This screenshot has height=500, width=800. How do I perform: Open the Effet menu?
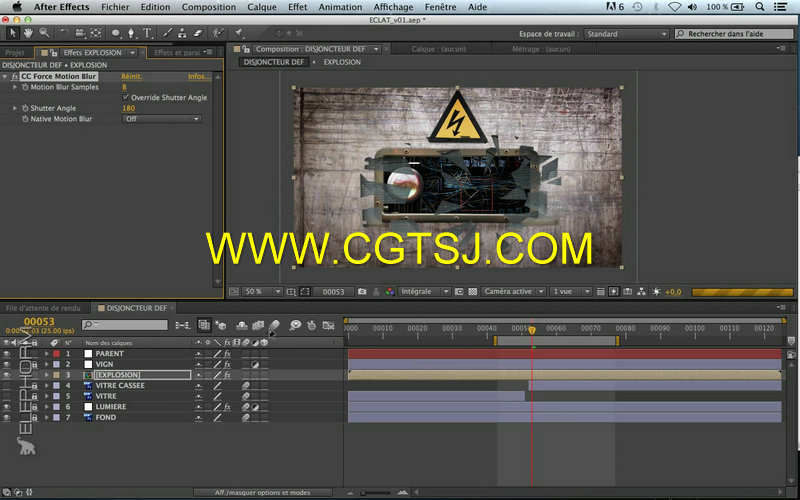(297, 7)
